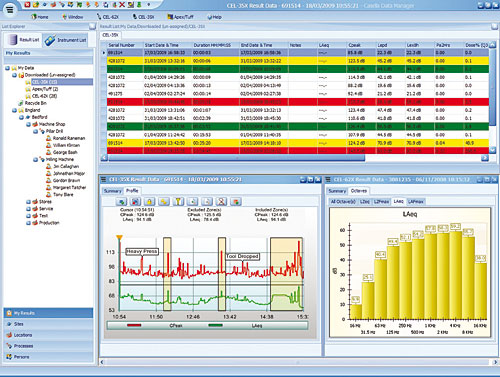Click the padlock icon in profile toolbar
The width and height of the screenshot is (500, 377).
(x=150, y=201)
